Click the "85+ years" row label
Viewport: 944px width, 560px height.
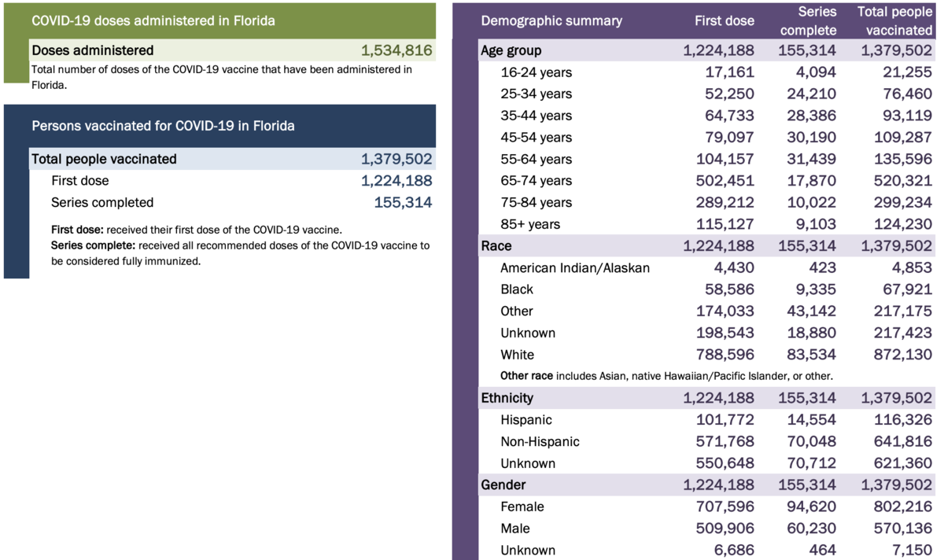(531, 224)
